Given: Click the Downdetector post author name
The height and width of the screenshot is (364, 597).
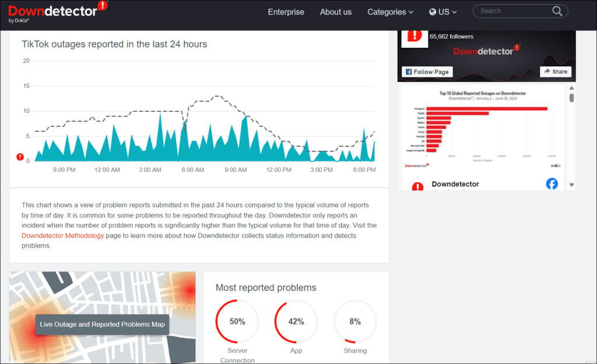Looking at the screenshot, I should (455, 184).
